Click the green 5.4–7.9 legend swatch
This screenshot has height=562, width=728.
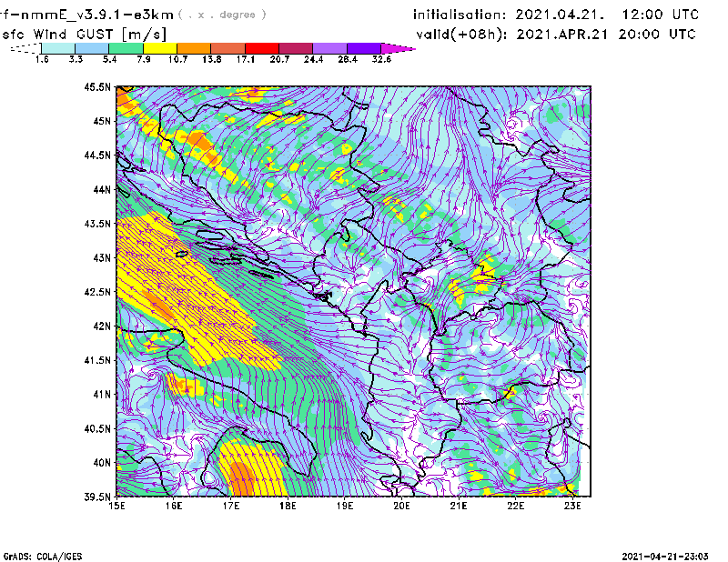click(x=126, y=48)
